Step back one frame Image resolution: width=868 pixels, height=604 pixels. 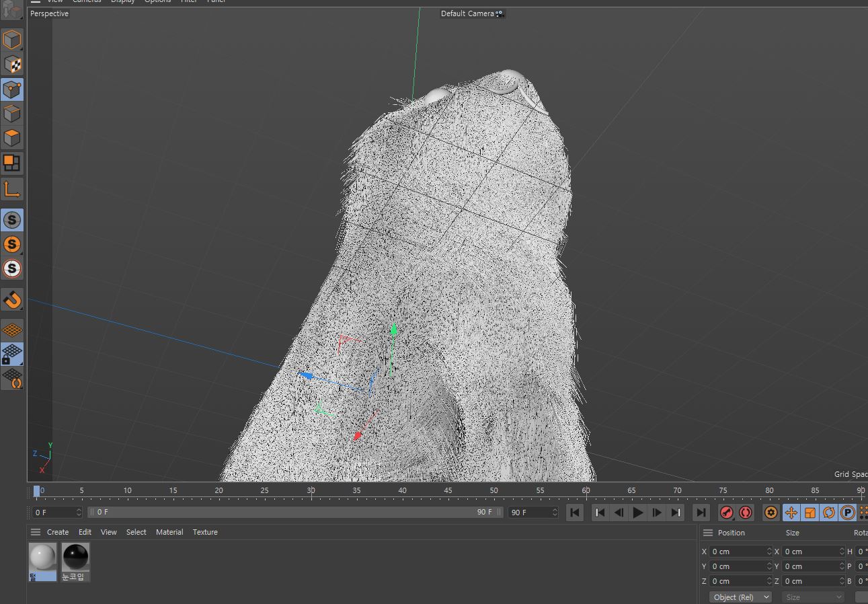619,513
